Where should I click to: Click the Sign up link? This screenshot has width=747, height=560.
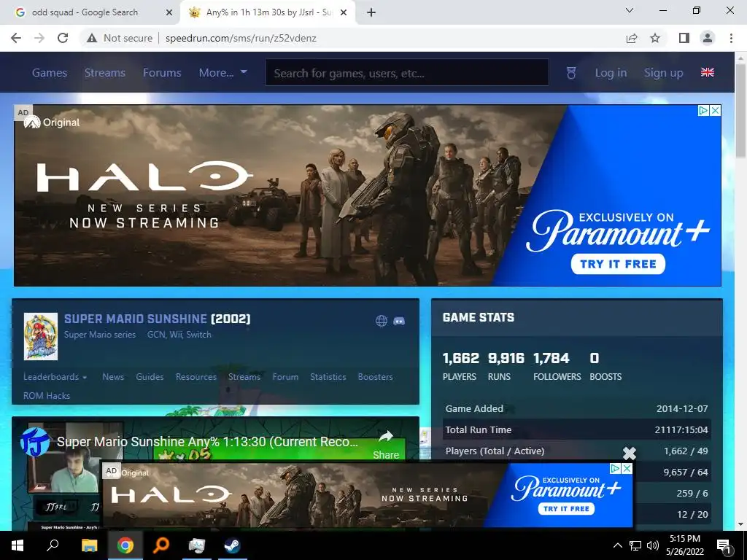pyautogui.click(x=664, y=73)
